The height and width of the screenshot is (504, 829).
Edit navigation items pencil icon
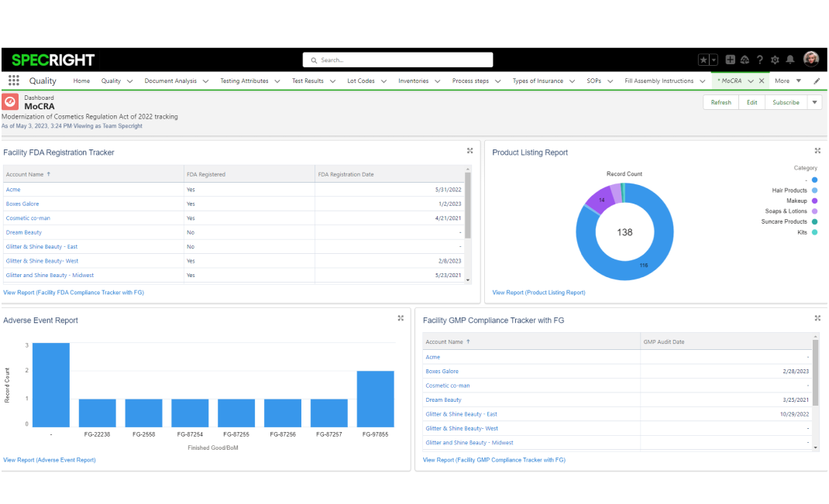[x=817, y=81]
